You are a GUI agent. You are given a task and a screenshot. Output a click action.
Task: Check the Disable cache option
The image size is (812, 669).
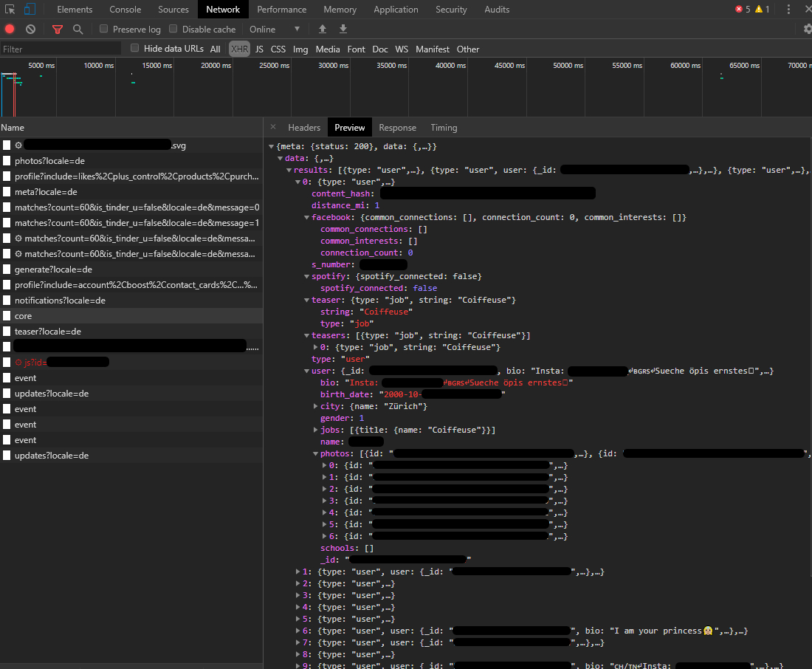click(173, 30)
